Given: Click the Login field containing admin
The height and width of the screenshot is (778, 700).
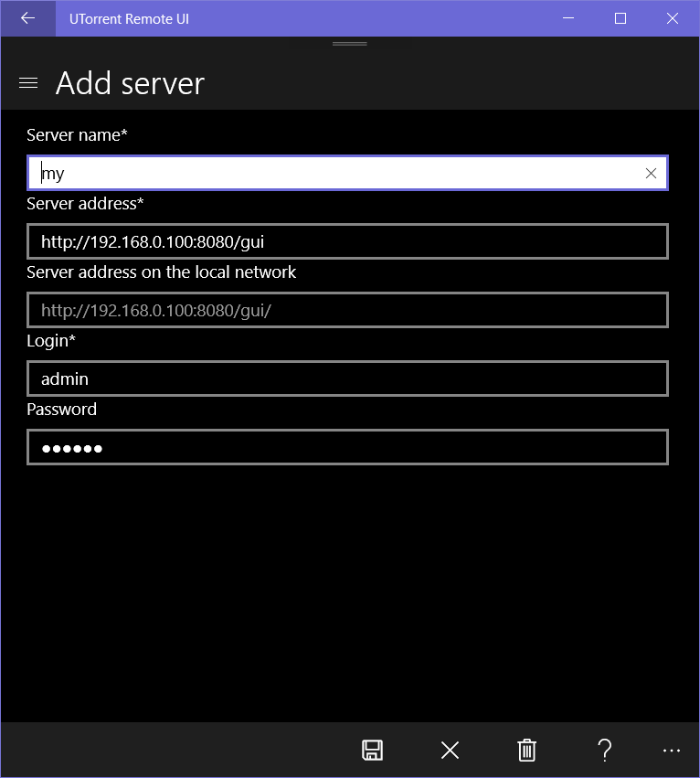Looking at the screenshot, I should click(347, 378).
